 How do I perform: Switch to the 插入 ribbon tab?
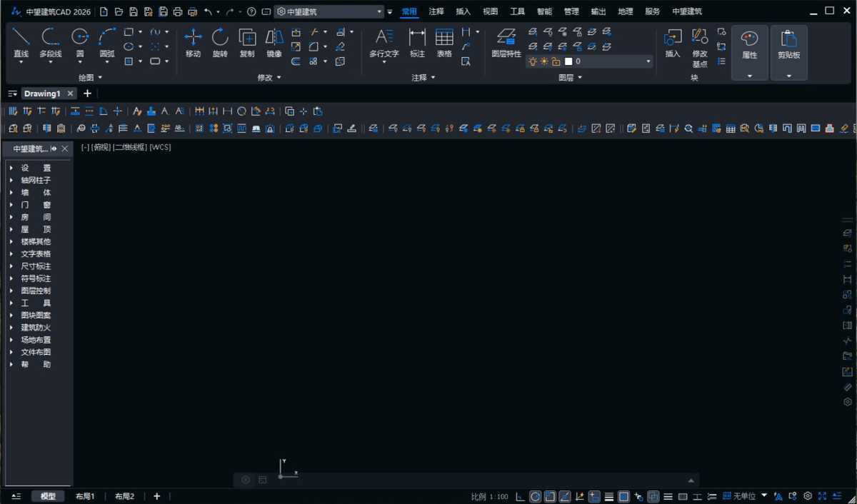(463, 11)
